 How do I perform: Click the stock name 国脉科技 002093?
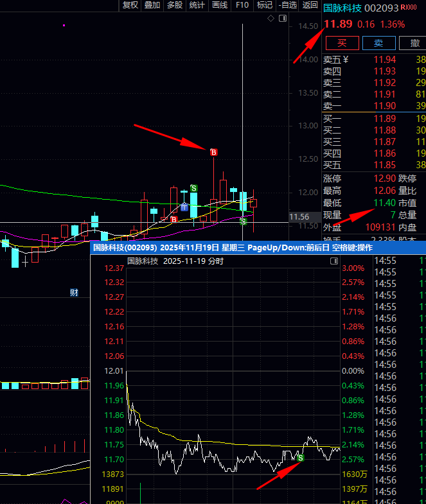pyautogui.click(x=360, y=8)
